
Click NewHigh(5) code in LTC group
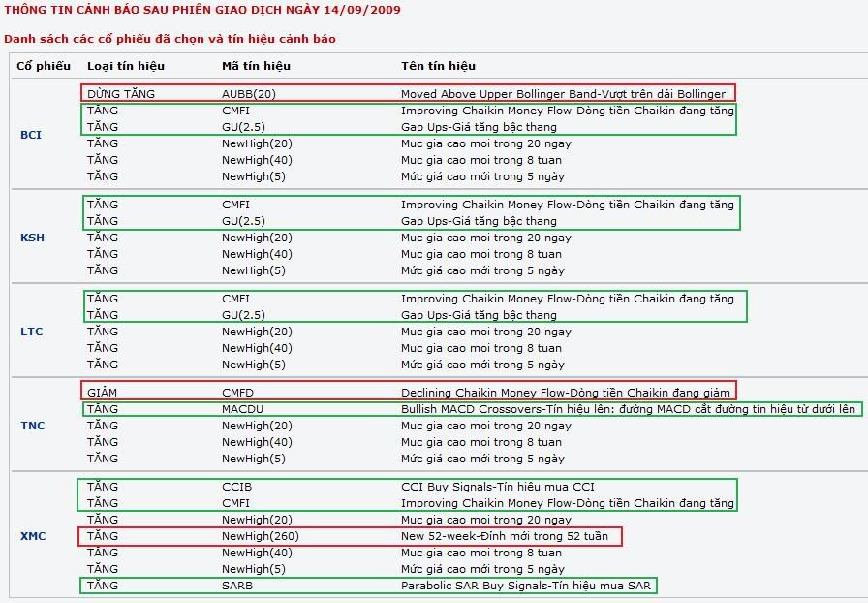pyautogui.click(x=254, y=365)
